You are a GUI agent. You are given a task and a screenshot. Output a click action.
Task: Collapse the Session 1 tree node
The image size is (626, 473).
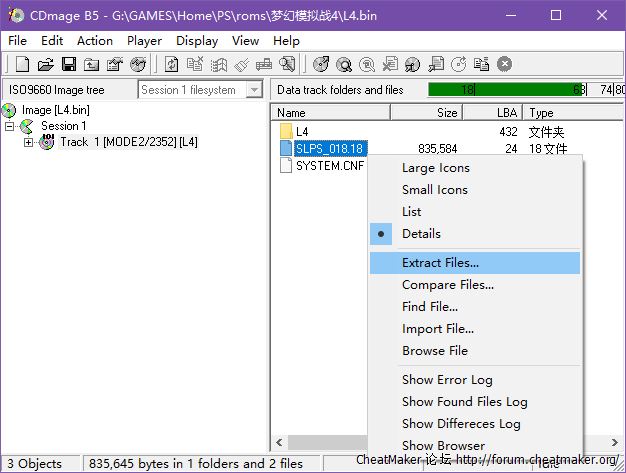point(10,126)
